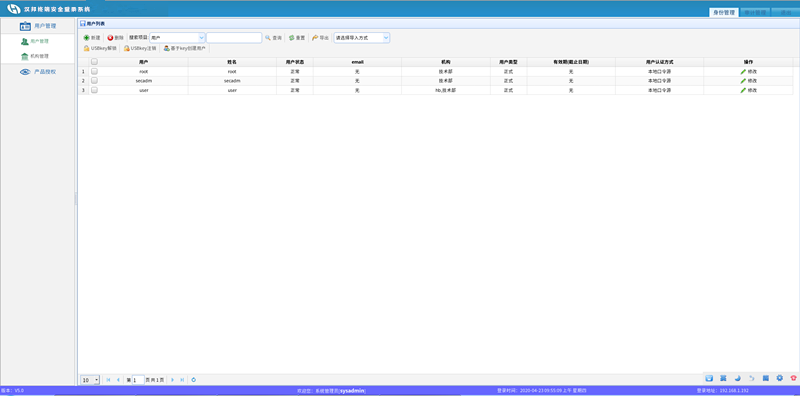The width and height of the screenshot is (800, 396).
Task: Click the USBkey解锁 unlock icon
Action: point(86,48)
